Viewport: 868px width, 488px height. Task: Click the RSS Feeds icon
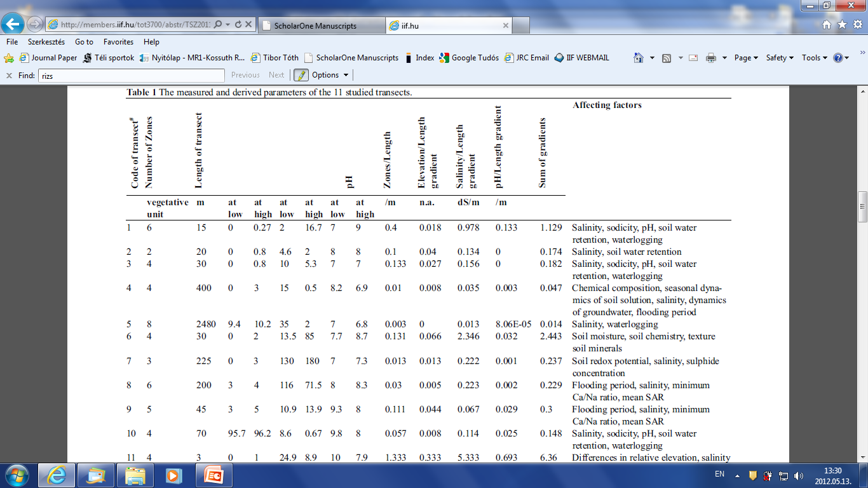point(667,58)
